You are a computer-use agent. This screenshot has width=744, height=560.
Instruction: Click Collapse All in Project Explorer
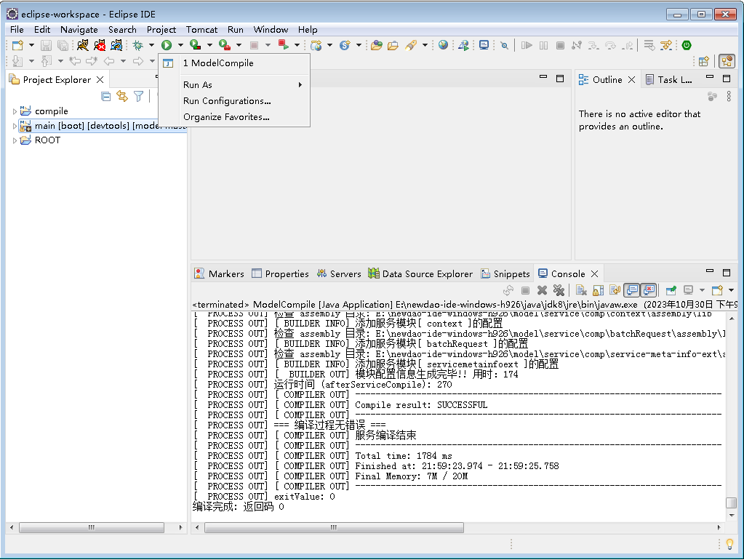tap(106, 97)
